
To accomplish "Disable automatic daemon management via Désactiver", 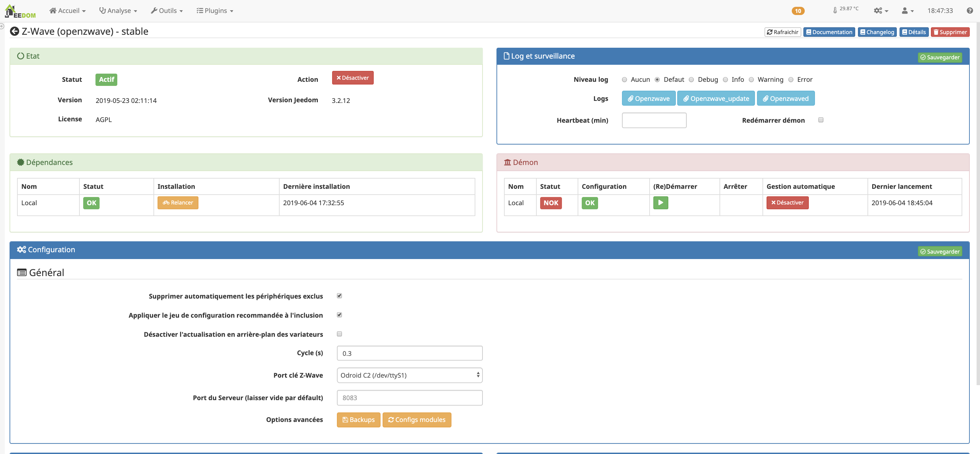I will [x=787, y=203].
